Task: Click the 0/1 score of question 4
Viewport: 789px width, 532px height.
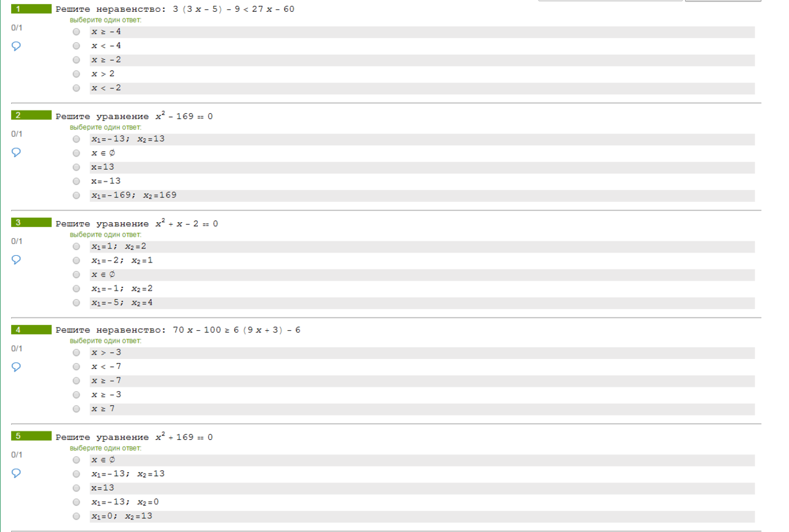Action: coord(16,349)
